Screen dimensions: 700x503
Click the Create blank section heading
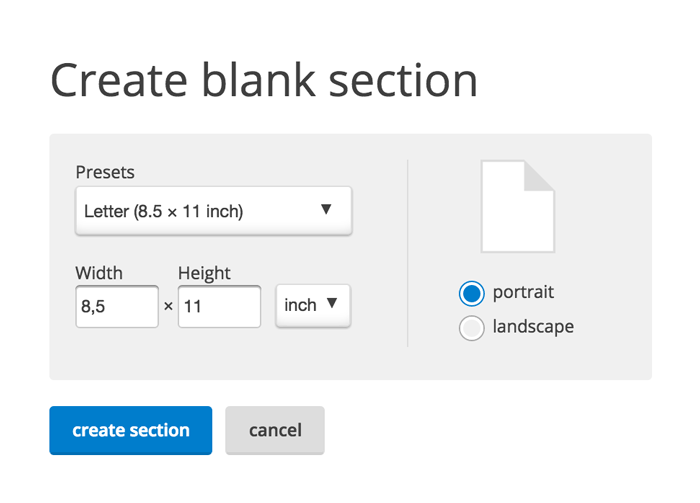click(264, 80)
